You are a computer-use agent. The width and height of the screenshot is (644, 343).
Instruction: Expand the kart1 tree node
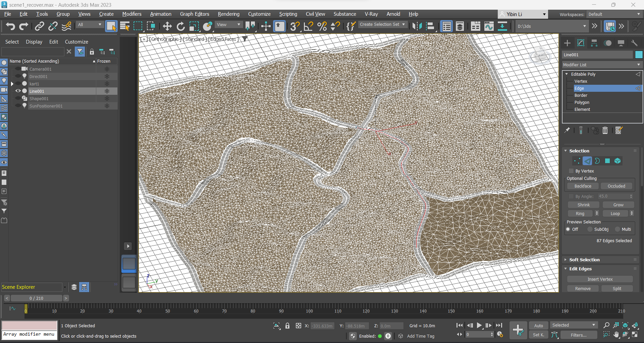coord(12,84)
